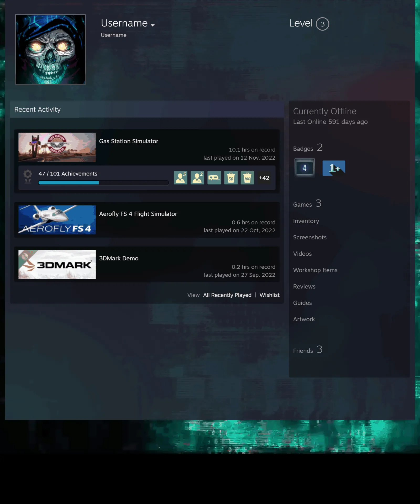Image resolution: width=420 pixels, height=504 pixels.
Task: Open the 47 / 101 Achievements link
Action: pos(68,174)
